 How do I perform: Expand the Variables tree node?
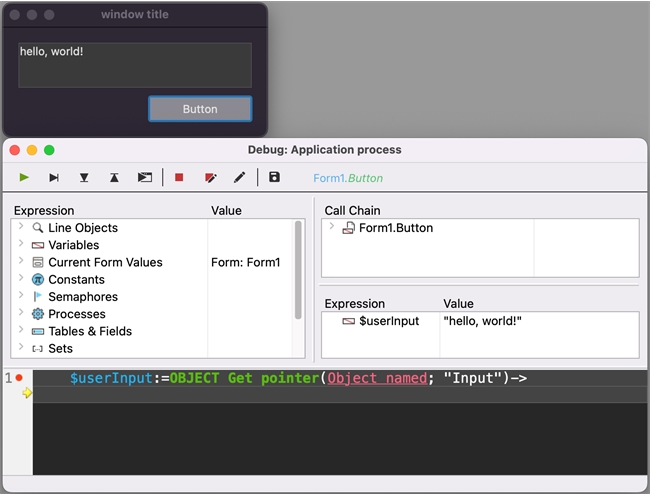[x=21, y=245]
